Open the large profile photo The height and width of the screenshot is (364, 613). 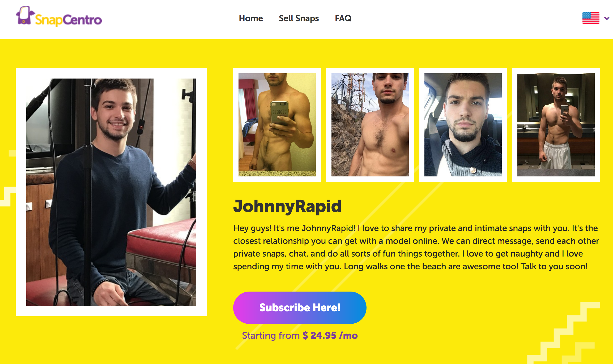click(x=111, y=192)
